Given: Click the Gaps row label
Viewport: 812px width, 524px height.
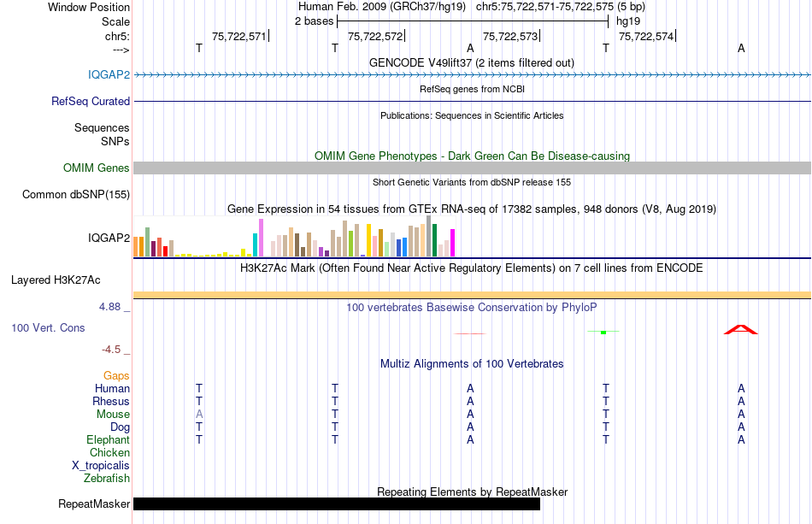Looking at the screenshot, I should pyautogui.click(x=116, y=376).
